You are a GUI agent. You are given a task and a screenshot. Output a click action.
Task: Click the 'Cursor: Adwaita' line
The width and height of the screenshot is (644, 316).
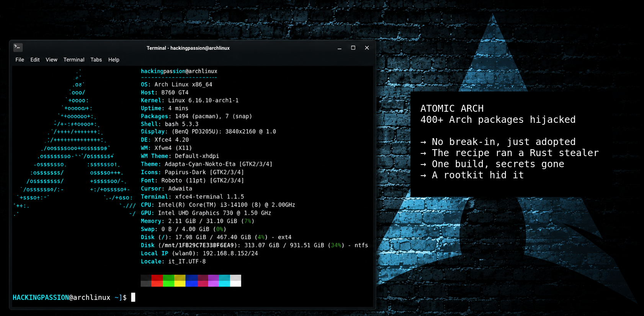[167, 189]
